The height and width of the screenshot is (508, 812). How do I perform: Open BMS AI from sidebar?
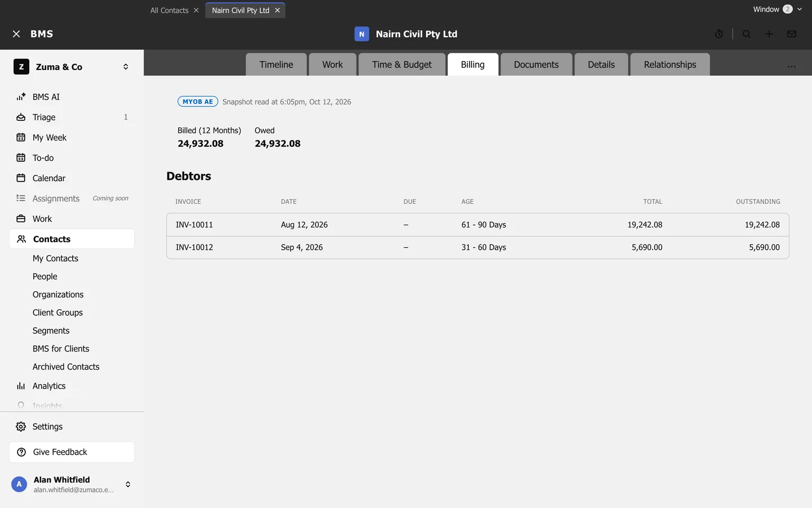72,97
